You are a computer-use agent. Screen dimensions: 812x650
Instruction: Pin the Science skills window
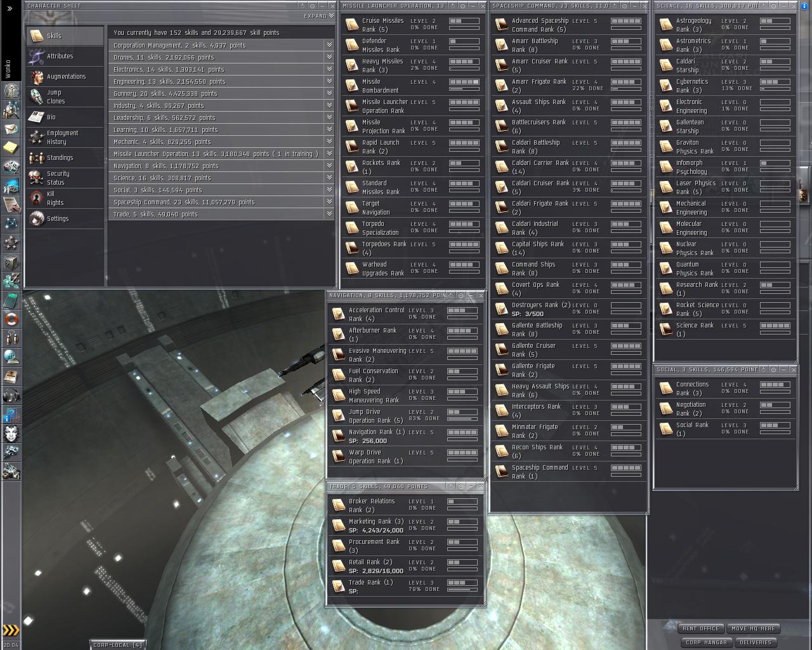(x=774, y=6)
